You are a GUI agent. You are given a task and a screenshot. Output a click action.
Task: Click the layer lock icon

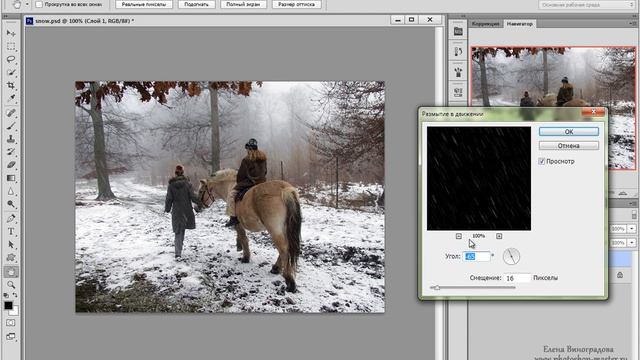[620, 275]
